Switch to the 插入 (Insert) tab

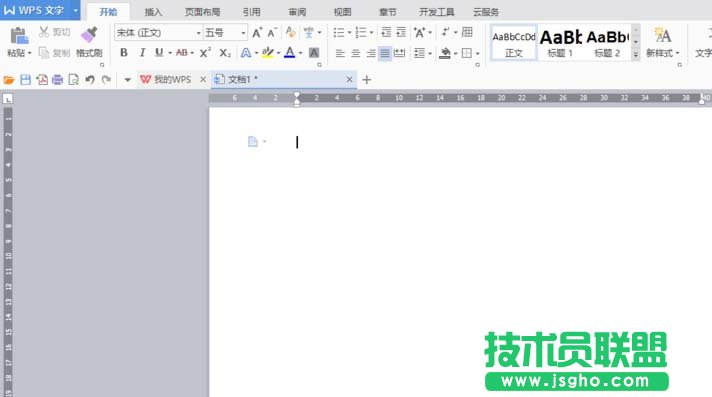153,12
